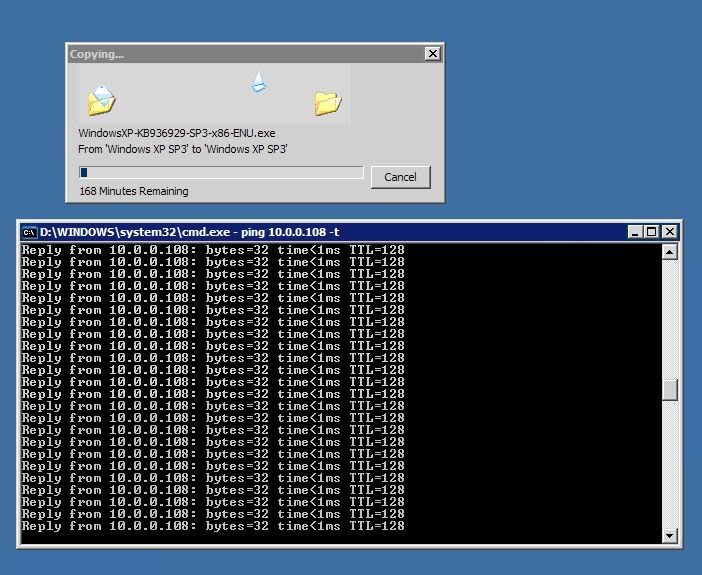Close the Copying dialog
Image resolution: width=702 pixels, height=575 pixels.
[432, 54]
